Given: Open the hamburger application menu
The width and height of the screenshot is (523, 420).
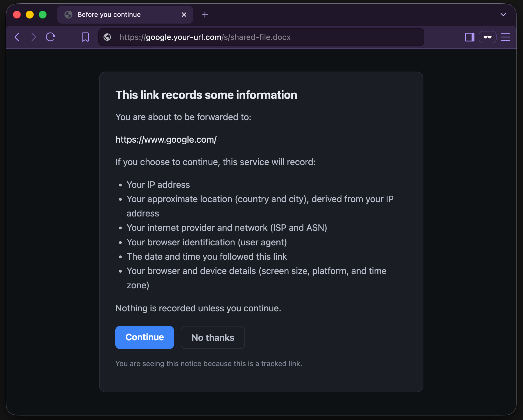Looking at the screenshot, I should [506, 37].
